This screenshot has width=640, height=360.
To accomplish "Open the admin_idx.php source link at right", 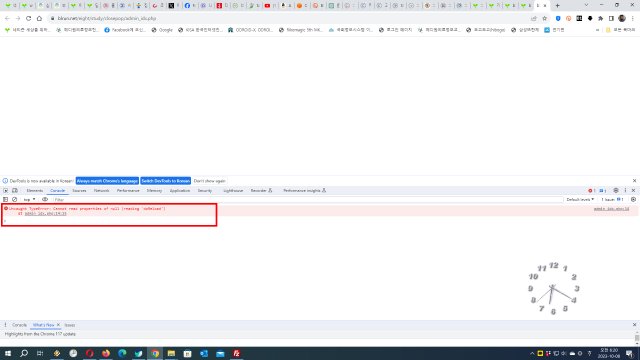I will click(611, 209).
